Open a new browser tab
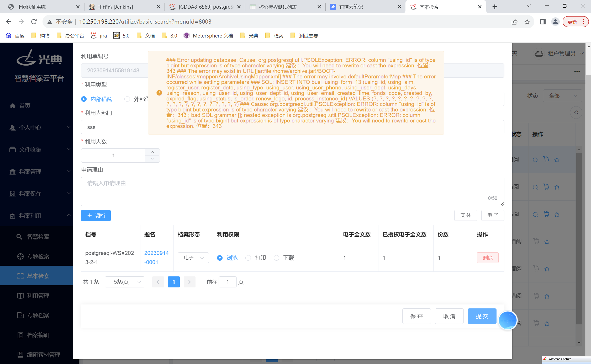 click(x=495, y=7)
